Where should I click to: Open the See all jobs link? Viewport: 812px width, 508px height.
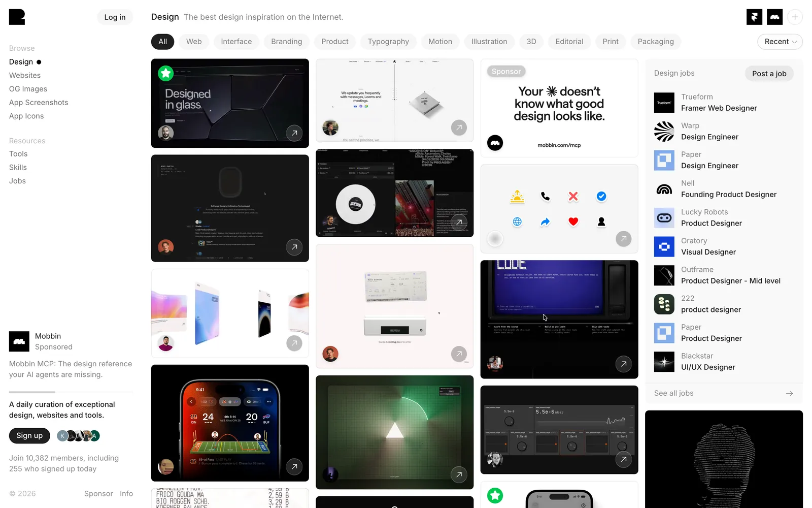pyautogui.click(x=724, y=393)
